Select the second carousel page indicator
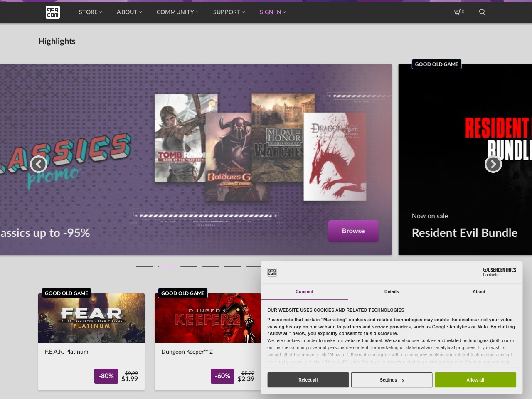The height and width of the screenshot is (399, 532). (x=167, y=266)
